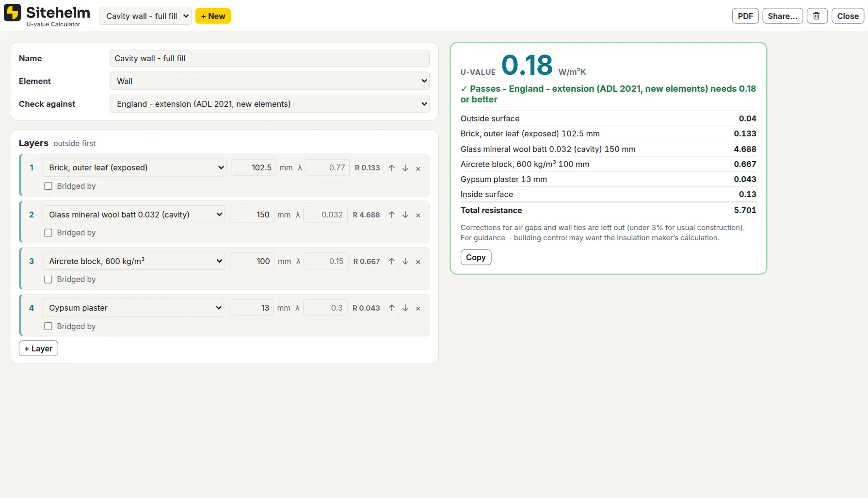Delete calculation with trash icon
Image resolution: width=868 pixels, height=498 pixels.
tap(817, 16)
